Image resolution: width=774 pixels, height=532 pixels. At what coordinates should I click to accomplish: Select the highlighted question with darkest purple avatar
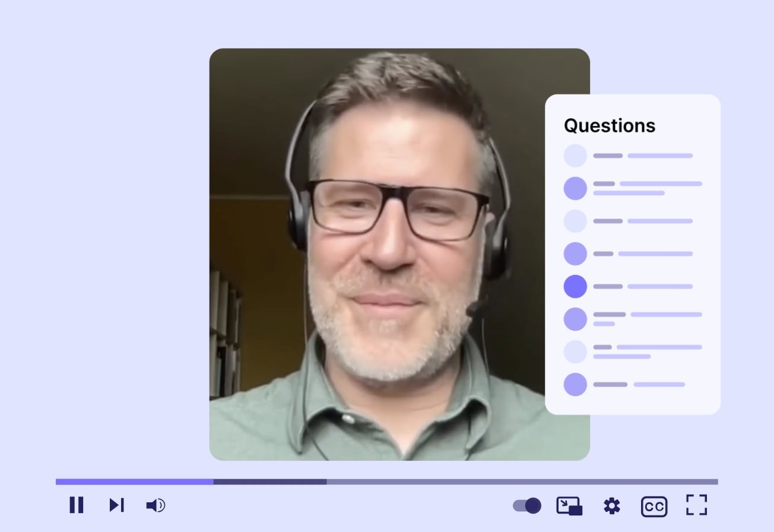click(x=643, y=286)
